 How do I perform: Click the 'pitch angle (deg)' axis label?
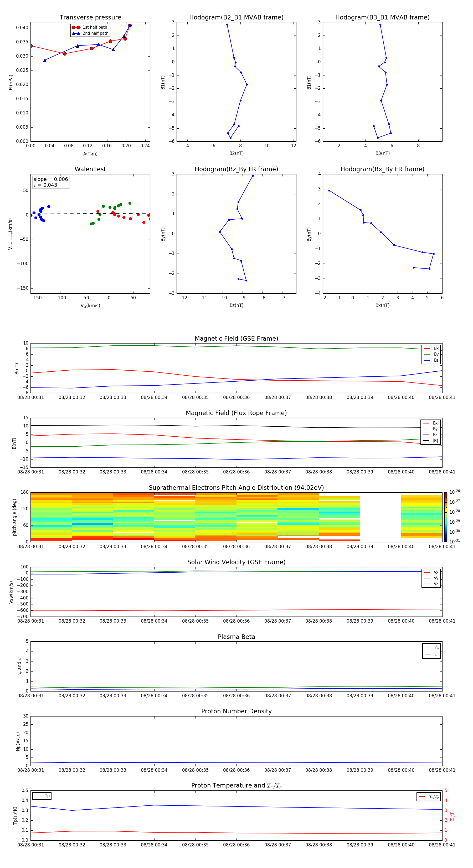tap(14, 517)
